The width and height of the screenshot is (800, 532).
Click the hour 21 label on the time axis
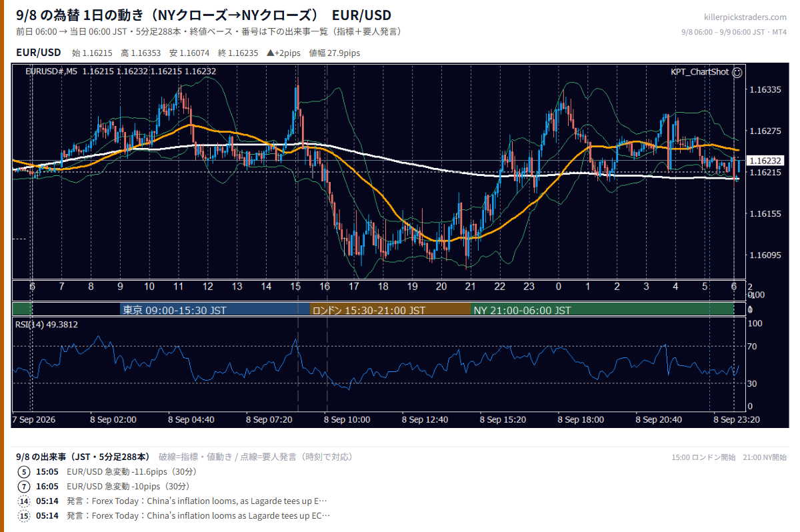click(x=470, y=287)
